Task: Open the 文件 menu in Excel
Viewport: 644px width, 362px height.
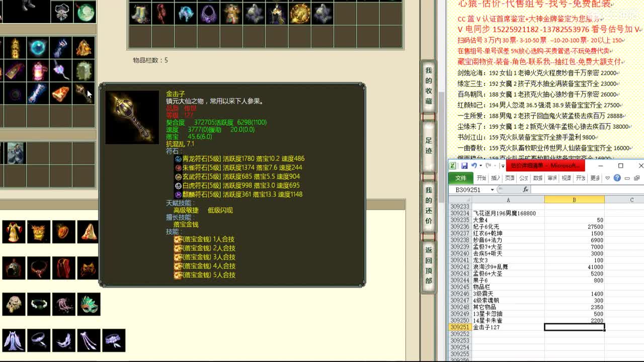Action: click(461, 177)
